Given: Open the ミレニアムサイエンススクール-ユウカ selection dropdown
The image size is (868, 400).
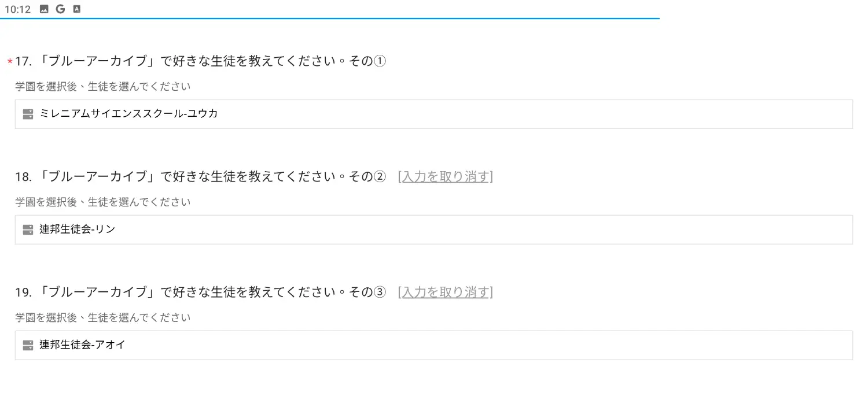Looking at the screenshot, I should click(434, 114).
